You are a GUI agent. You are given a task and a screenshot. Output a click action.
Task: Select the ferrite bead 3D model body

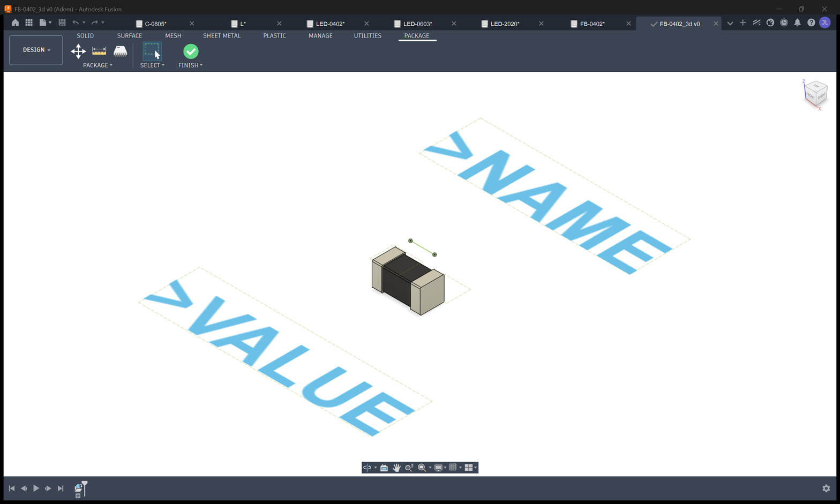(x=408, y=280)
